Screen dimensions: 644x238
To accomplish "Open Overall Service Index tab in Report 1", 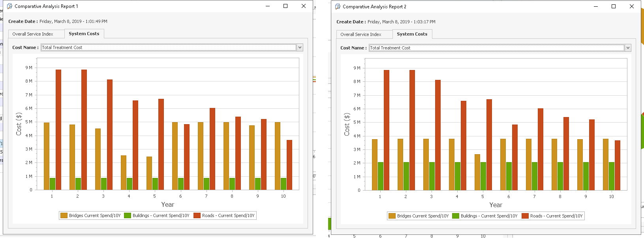I will [x=33, y=34].
